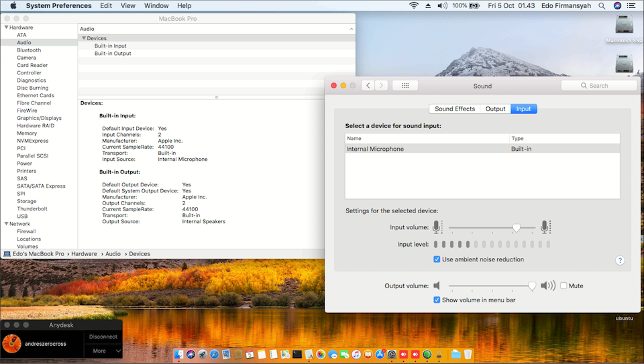Show all preferences grid button
Screen dimensions: 644x364
coord(405,85)
